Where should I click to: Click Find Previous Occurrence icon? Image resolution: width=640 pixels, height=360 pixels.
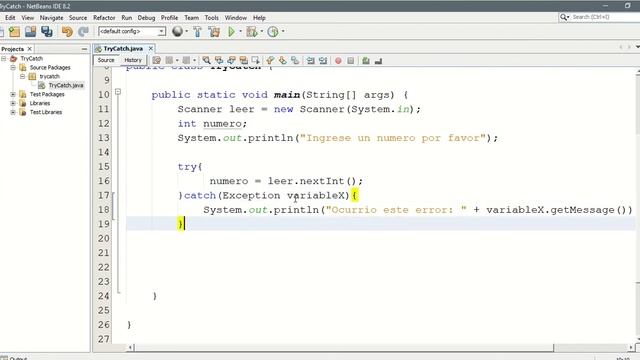pos(219,61)
